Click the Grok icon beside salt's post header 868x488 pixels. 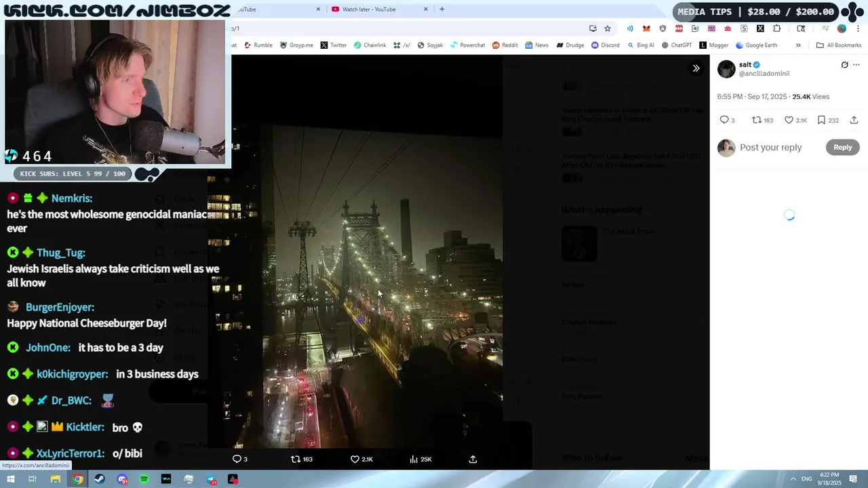coord(844,65)
